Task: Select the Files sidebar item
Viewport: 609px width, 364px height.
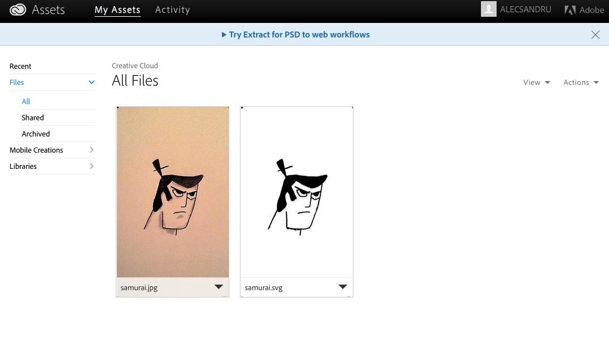Action: pos(17,82)
